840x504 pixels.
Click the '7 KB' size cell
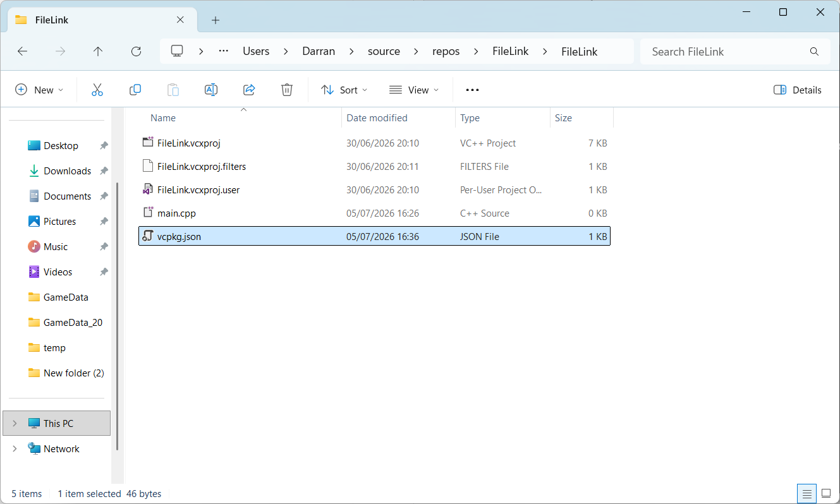tap(597, 143)
